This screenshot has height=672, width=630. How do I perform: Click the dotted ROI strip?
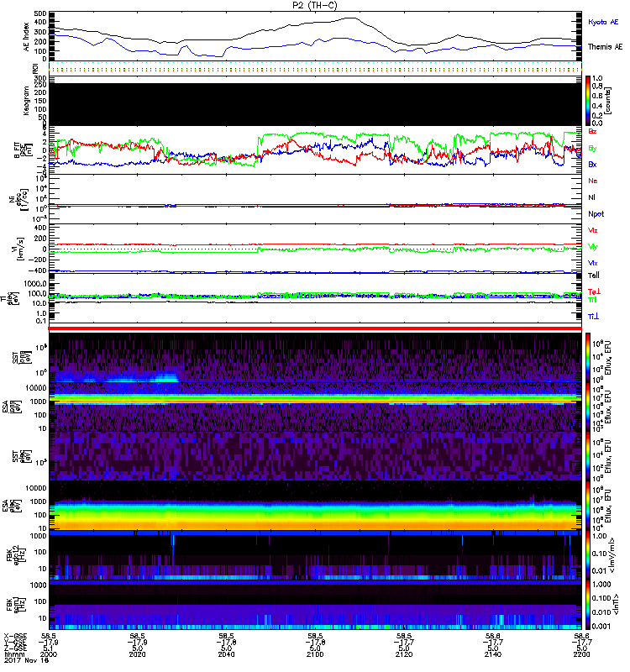[x=315, y=69]
